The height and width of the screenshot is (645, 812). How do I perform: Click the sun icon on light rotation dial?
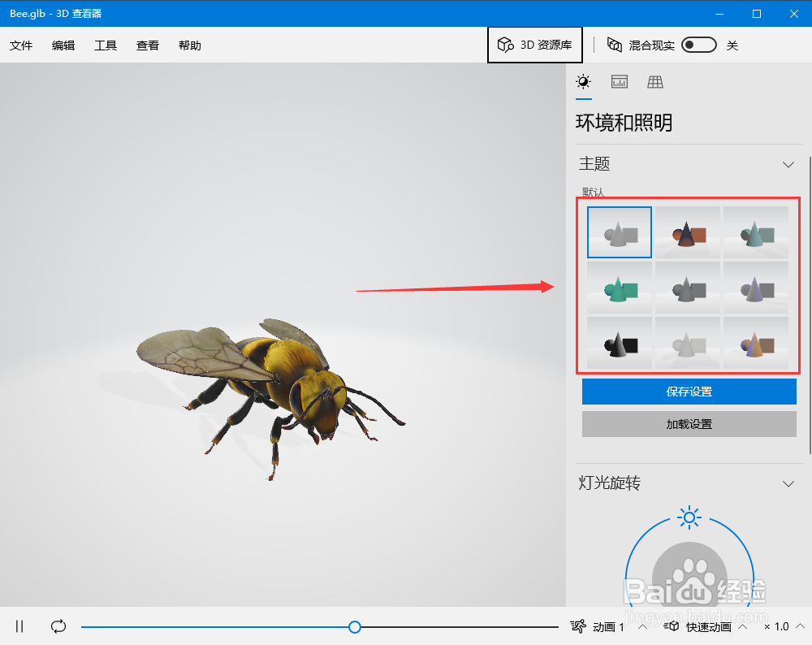[689, 517]
